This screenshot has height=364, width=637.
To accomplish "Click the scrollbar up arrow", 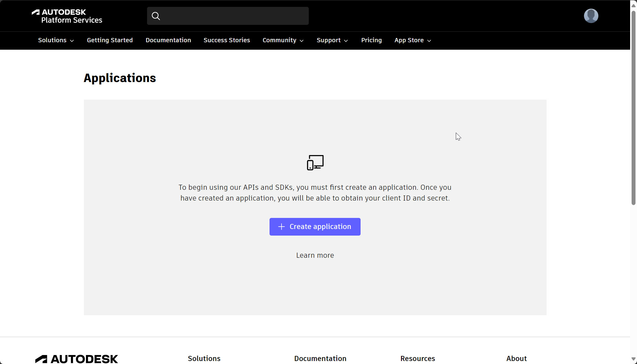I will pyautogui.click(x=633, y=5).
